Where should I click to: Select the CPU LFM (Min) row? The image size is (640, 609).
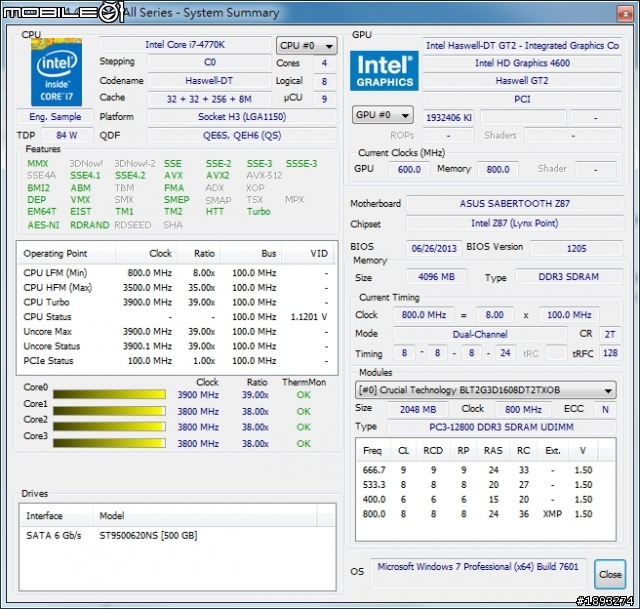pos(177,273)
